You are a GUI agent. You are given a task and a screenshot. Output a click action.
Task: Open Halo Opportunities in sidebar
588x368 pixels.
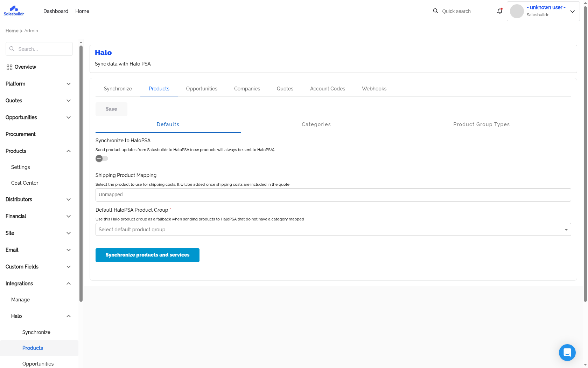point(38,364)
